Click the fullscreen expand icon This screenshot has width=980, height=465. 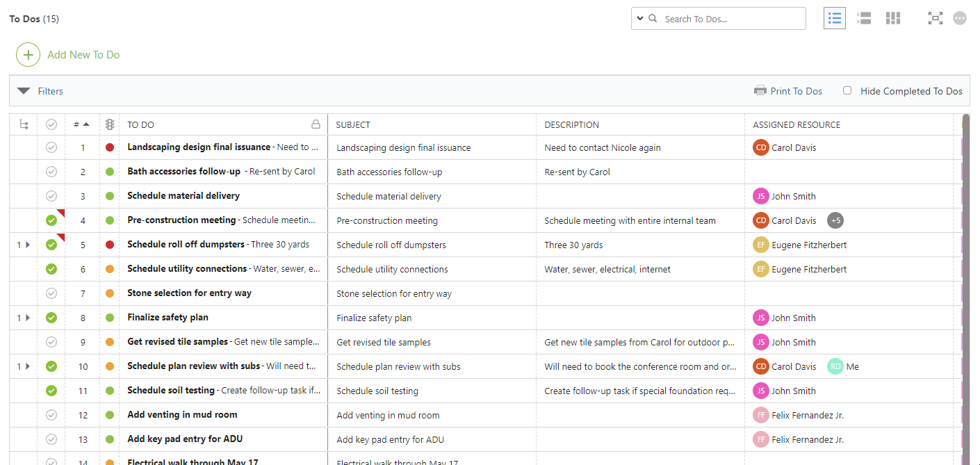coord(935,19)
